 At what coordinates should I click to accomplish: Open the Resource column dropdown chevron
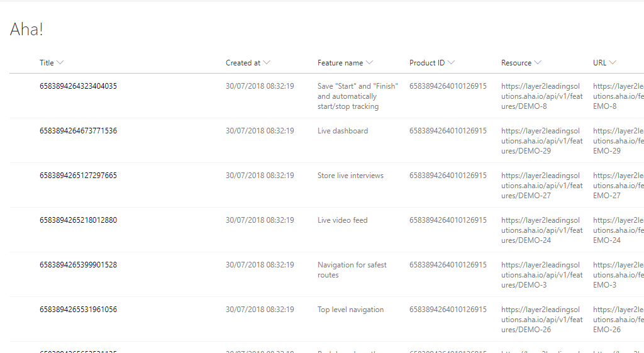coord(538,63)
